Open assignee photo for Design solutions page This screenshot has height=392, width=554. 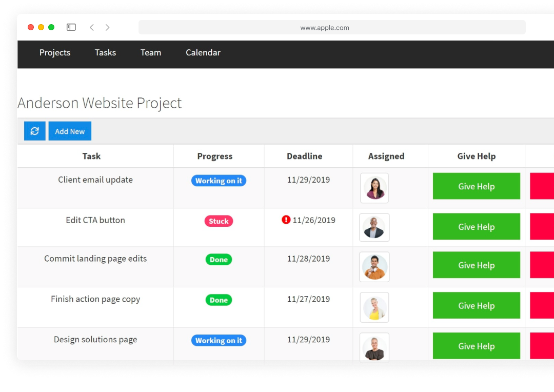pyautogui.click(x=374, y=348)
